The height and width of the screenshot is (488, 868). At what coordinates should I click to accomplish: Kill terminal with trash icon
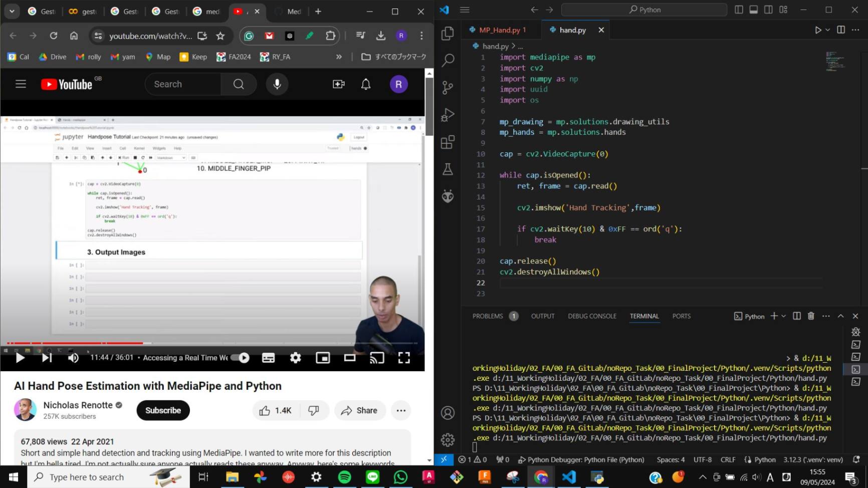point(811,316)
